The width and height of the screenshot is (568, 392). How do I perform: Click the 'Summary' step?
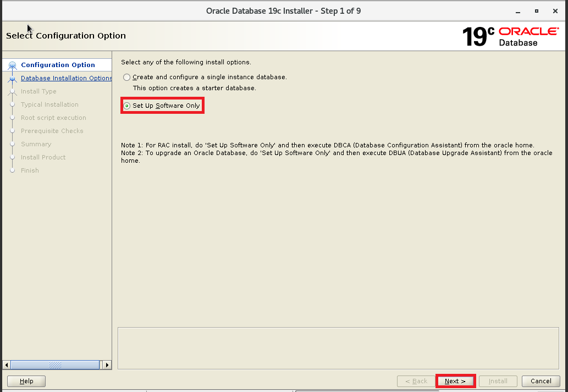click(x=36, y=144)
